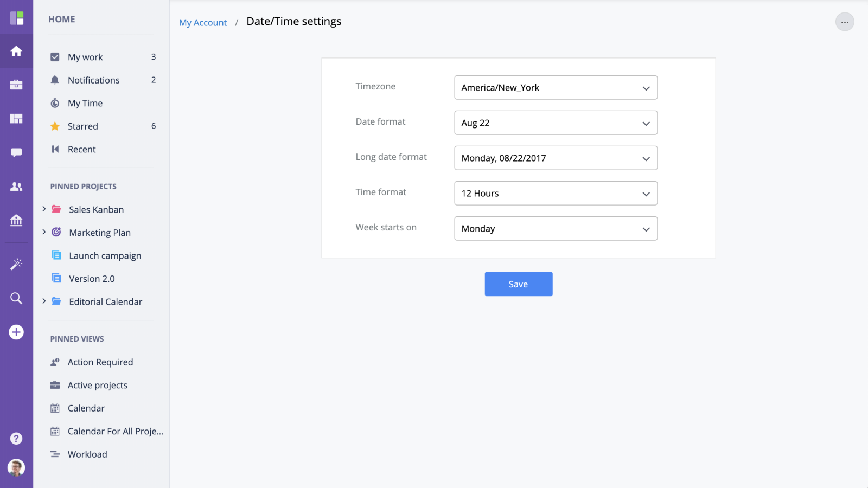Open the Calendar pinned view
The width and height of the screenshot is (868, 488).
tap(86, 408)
